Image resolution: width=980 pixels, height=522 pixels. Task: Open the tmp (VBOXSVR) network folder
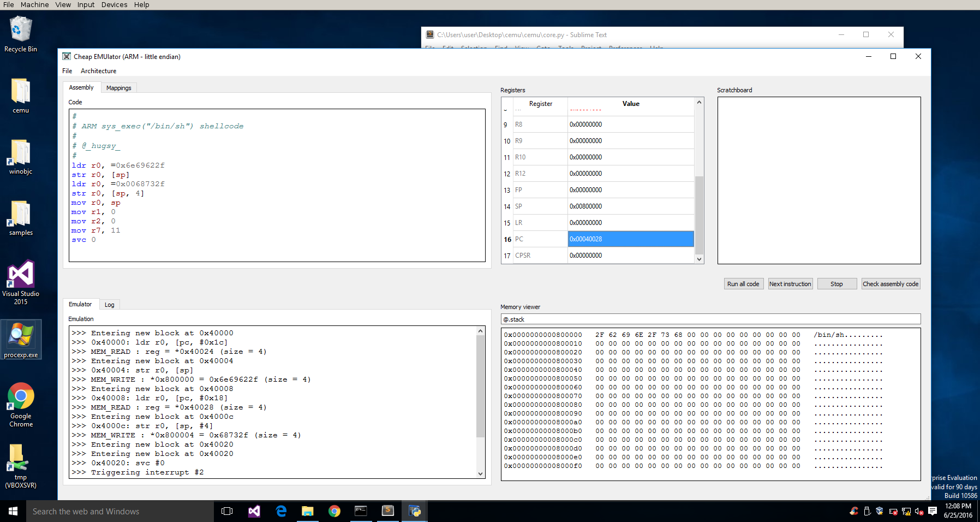pyautogui.click(x=21, y=466)
